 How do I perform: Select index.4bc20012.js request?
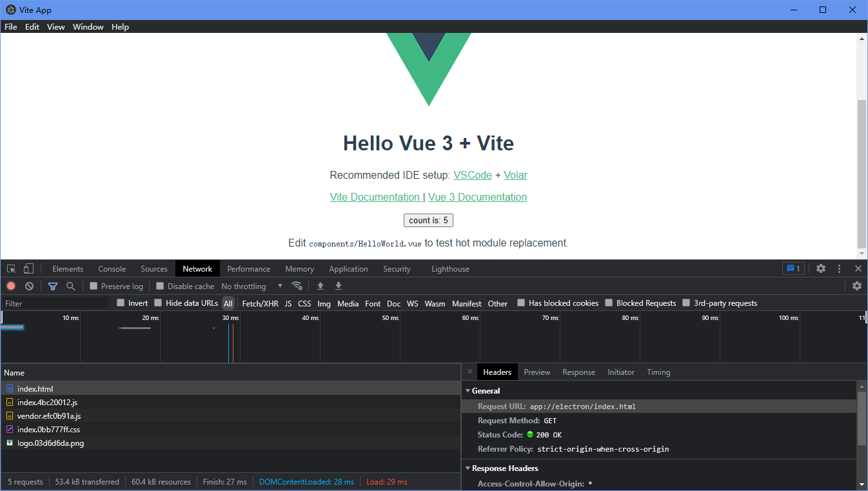pyautogui.click(x=231, y=402)
